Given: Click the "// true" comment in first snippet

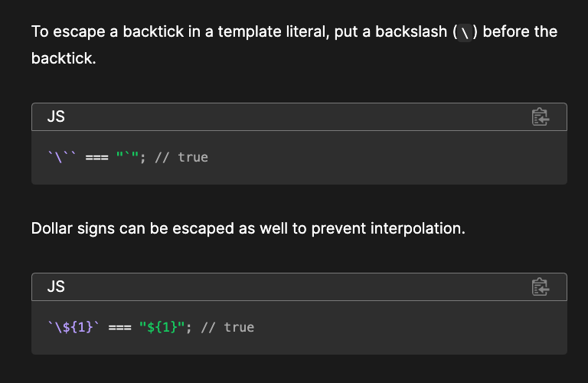Looking at the screenshot, I should 181,157.
